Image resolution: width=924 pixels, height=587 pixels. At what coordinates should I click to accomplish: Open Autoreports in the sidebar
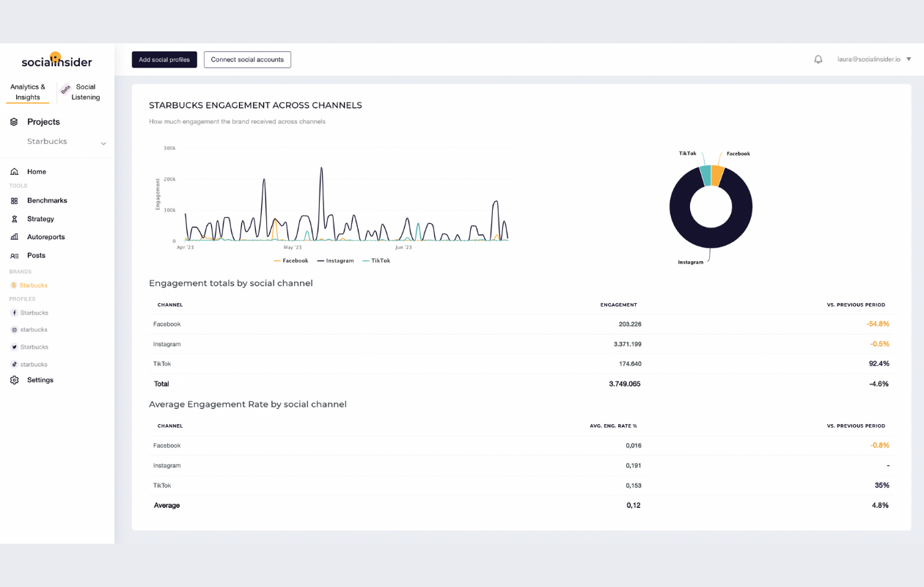[45, 237]
